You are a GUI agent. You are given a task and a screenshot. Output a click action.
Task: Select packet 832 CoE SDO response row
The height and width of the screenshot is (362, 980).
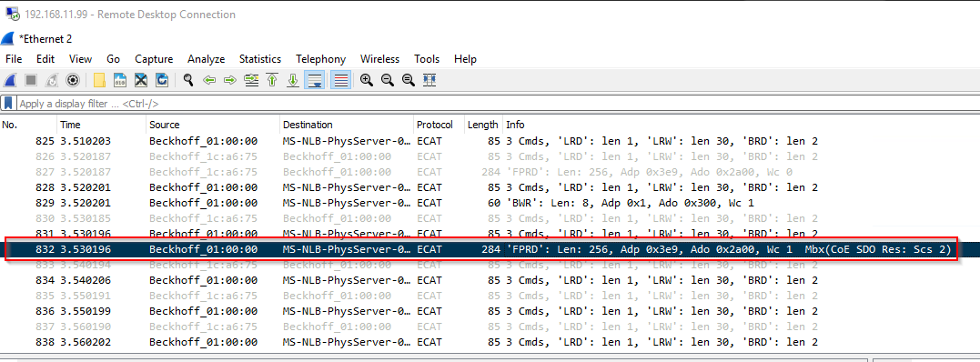click(490, 249)
